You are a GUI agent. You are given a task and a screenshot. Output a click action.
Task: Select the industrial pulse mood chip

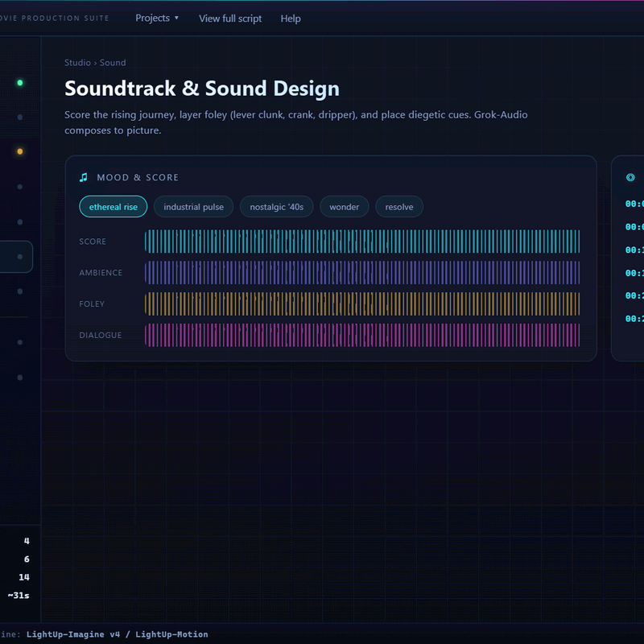pos(193,207)
